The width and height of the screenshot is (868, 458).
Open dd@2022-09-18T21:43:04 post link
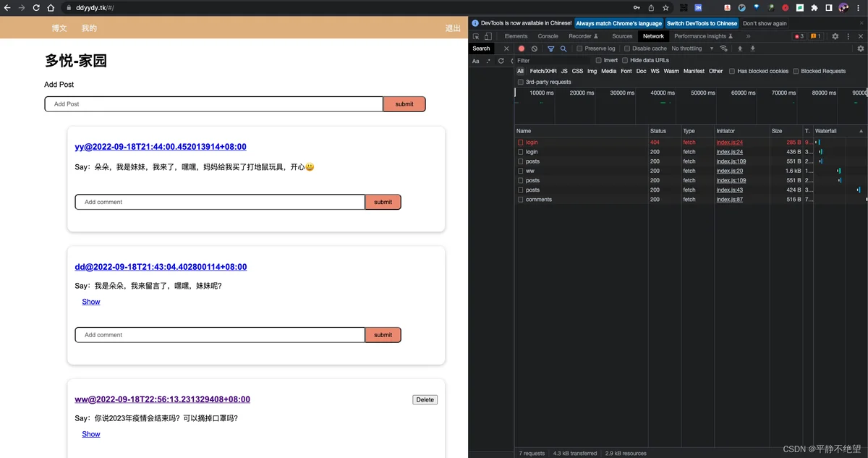161,267
